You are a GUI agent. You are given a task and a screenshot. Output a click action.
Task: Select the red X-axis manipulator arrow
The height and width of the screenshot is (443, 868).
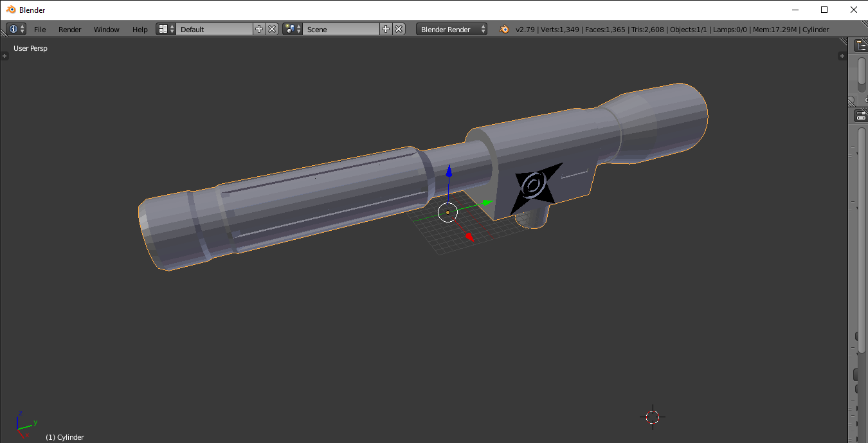[x=469, y=237]
